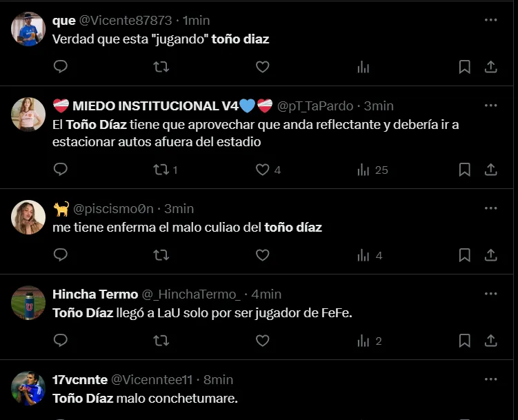Retweet Vicente87873's tweet

[161, 67]
